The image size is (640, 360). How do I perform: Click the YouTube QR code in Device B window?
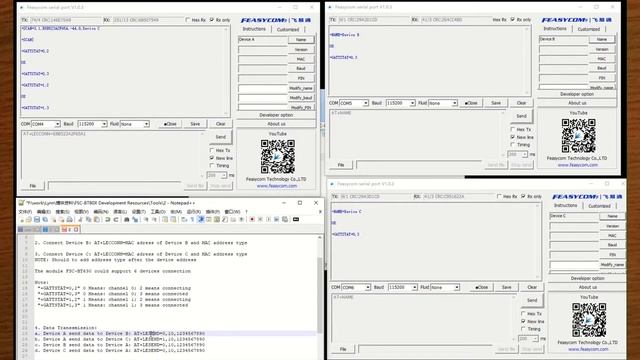pos(578,136)
